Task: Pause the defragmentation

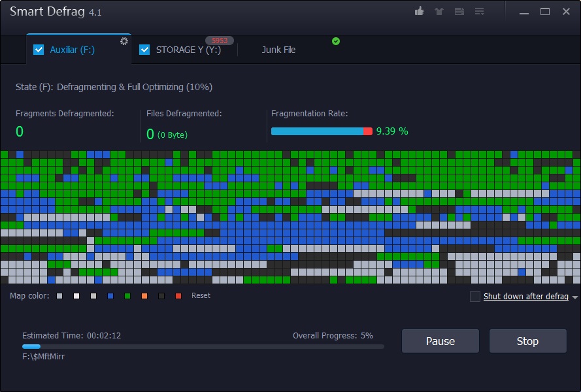Action: 440,341
